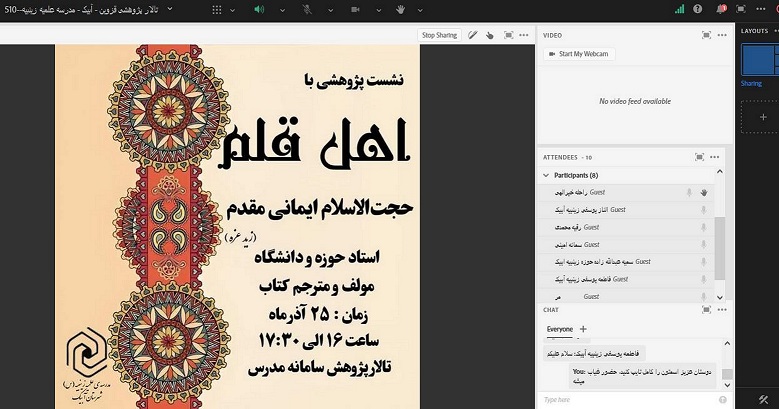Maximize the Video pod with fullscreen icon
The image size is (779, 409).
click(x=706, y=35)
